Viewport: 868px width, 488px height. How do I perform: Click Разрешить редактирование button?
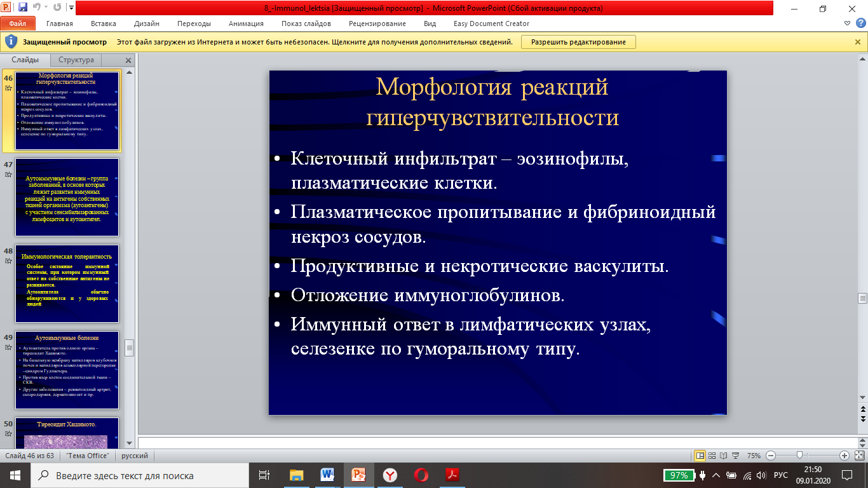coord(578,42)
